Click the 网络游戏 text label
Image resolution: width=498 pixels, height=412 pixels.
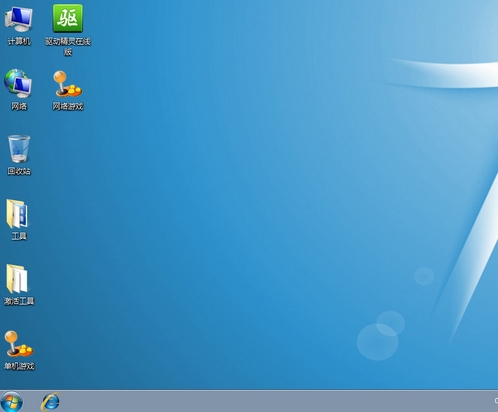(x=68, y=106)
